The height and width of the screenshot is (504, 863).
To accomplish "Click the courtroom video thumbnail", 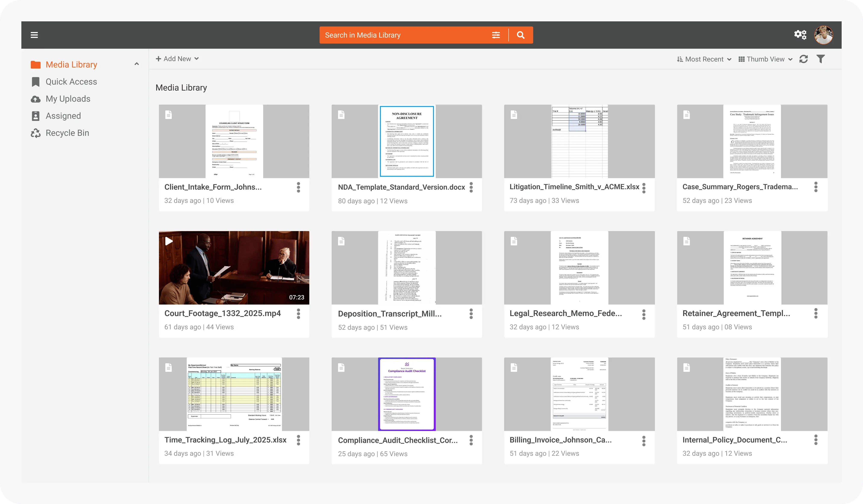I will [234, 268].
